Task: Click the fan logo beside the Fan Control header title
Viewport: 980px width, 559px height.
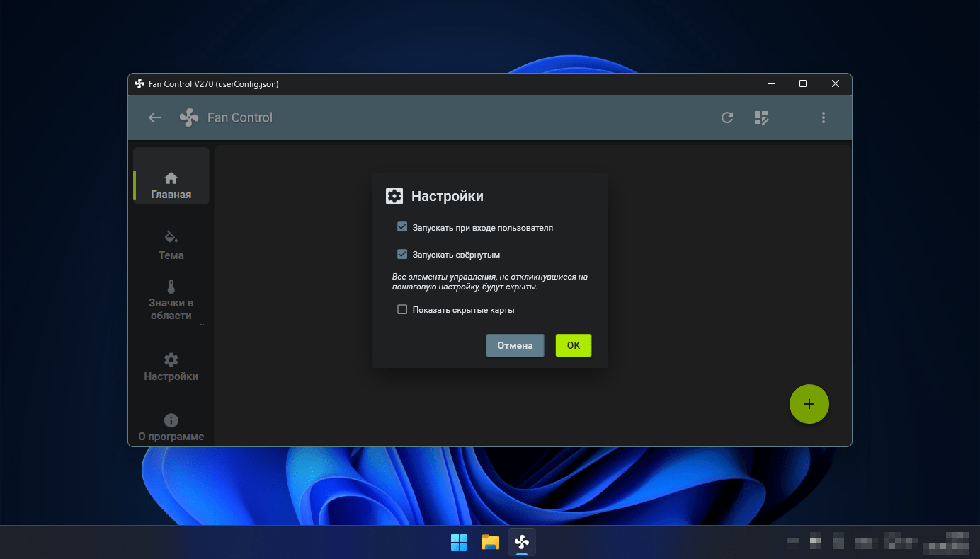Action: click(189, 117)
